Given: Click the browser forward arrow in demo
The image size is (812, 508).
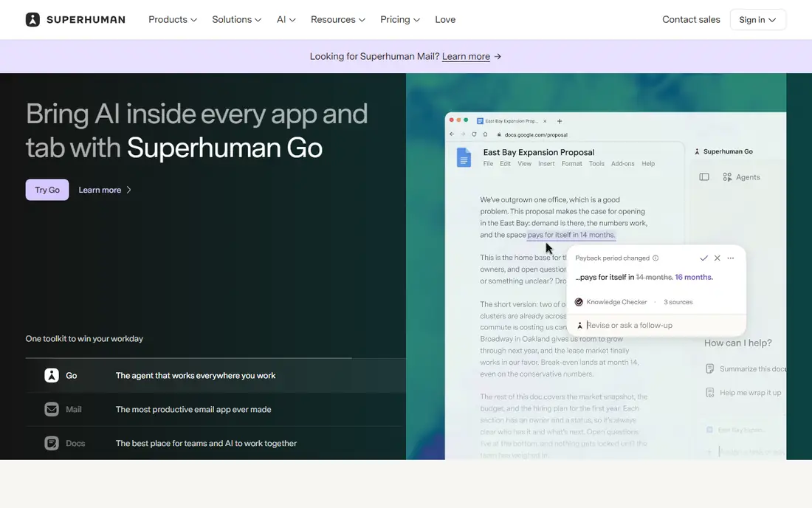Looking at the screenshot, I should (462, 134).
